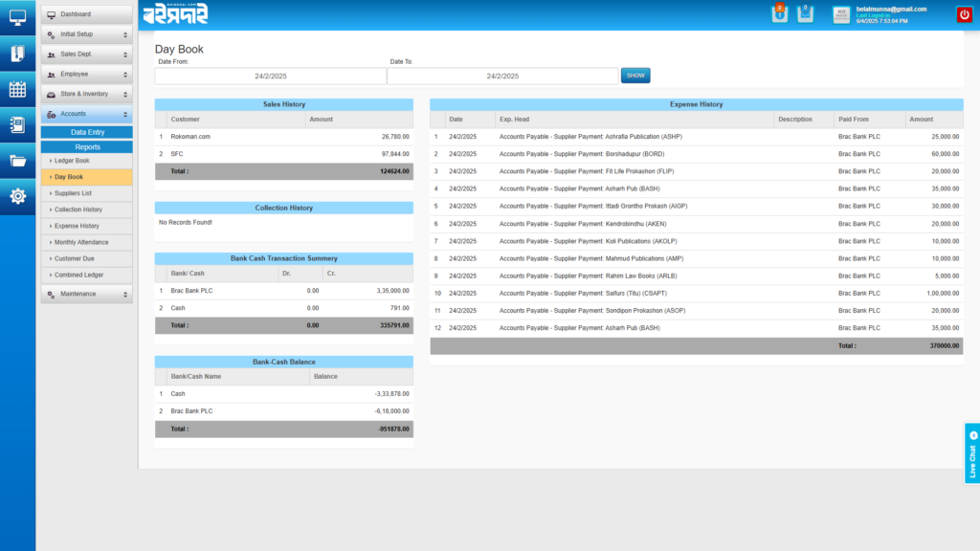
Task: Click the red power logout icon
Action: (x=966, y=13)
